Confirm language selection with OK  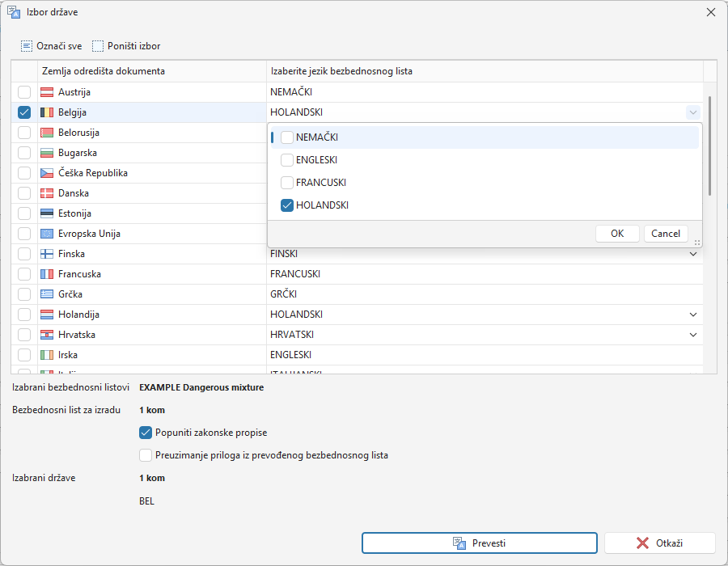(x=617, y=234)
